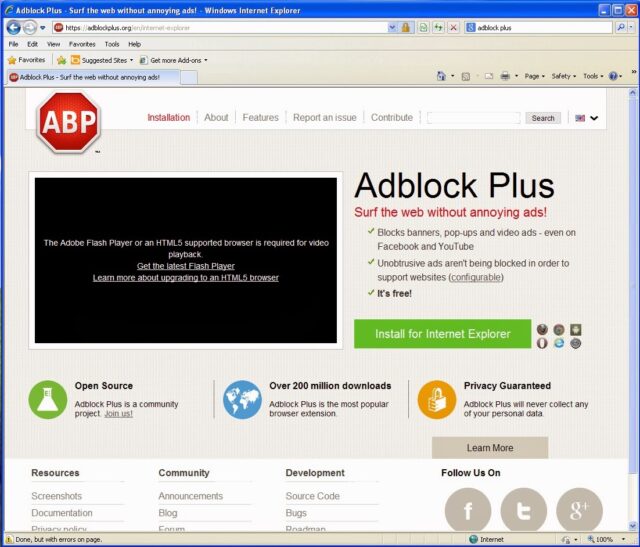
Task: Click Get the latest Flash Player link
Action: [x=186, y=266]
